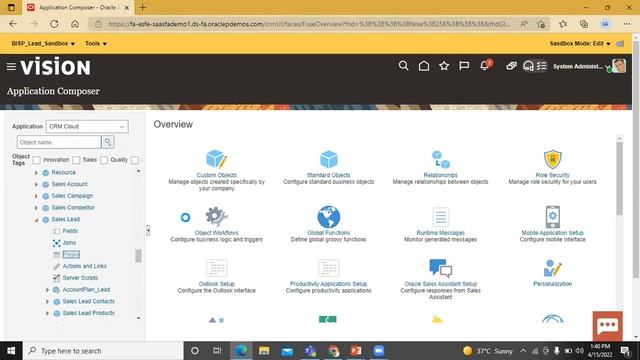
Task: Click the search magnifier in Vision header
Action: click(x=403, y=66)
